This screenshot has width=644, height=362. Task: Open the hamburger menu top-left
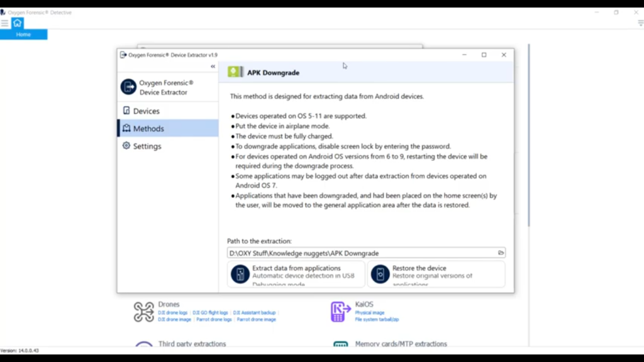pyautogui.click(x=5, y=22)
